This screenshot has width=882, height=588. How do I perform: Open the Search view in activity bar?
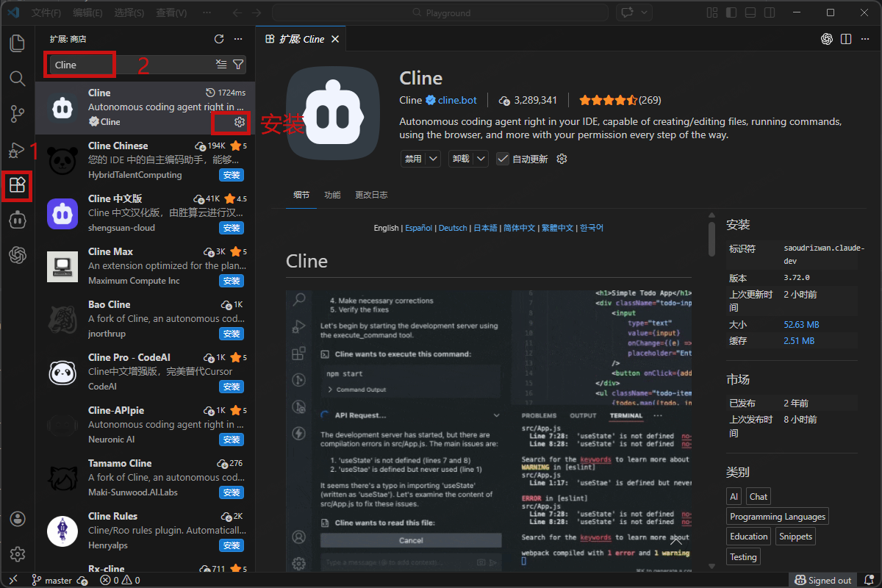point(17,78)
